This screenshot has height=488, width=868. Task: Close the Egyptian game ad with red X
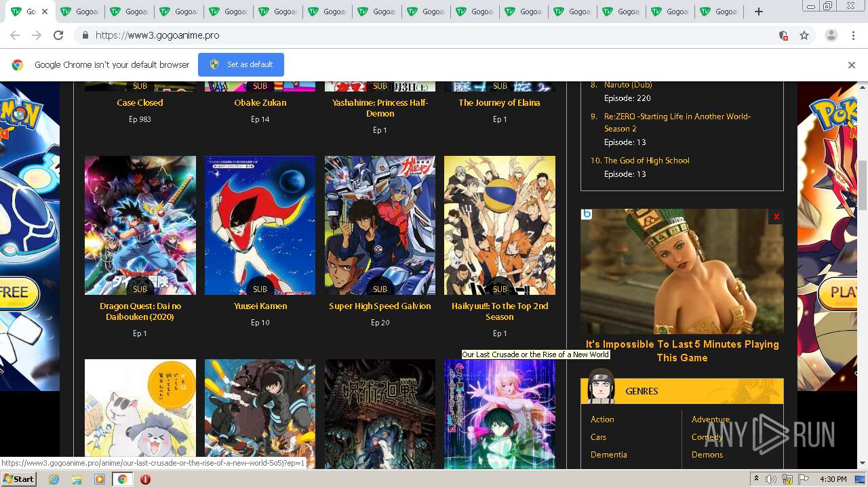(x=776, y=216)
